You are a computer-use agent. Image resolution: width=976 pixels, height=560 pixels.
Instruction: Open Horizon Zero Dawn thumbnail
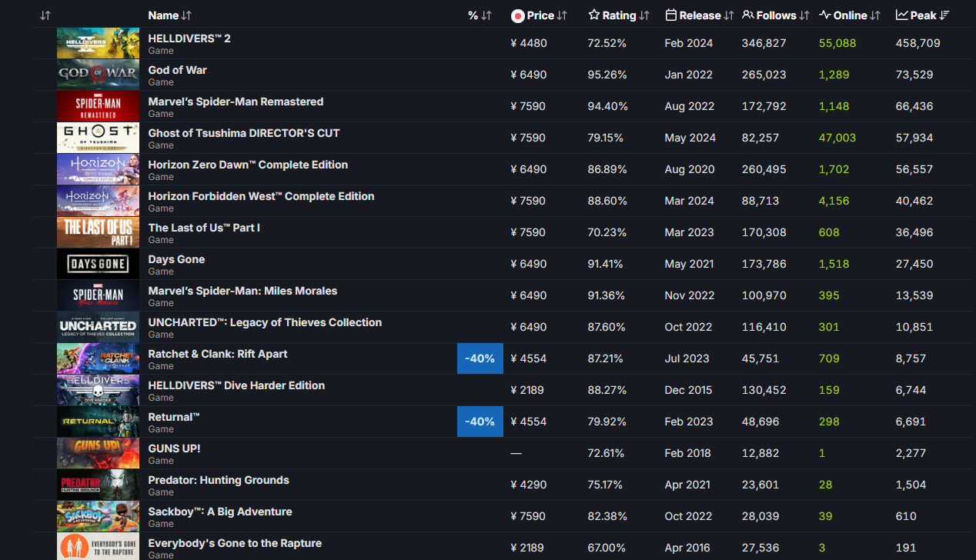pos(98,169)
